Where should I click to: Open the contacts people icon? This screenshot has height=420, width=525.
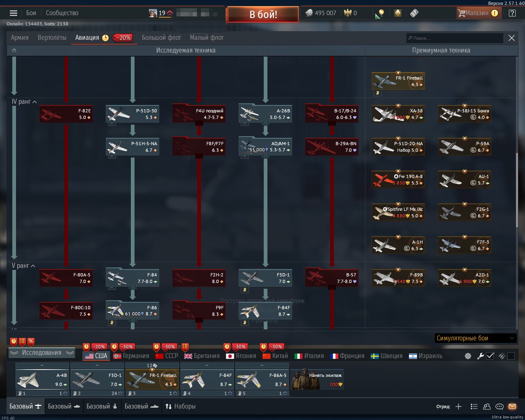click(x=487, y=406)
